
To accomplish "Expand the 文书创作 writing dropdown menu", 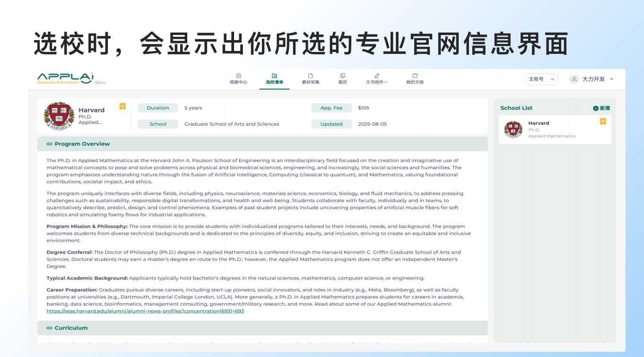I will pyautogui.click(x=376, y=78).
